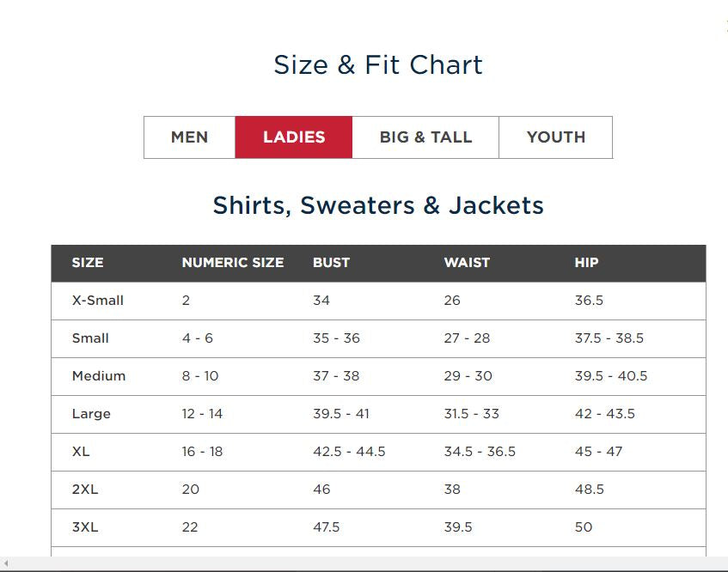
Task: Click the HIP column header
Action: click(x=586, y=263)
